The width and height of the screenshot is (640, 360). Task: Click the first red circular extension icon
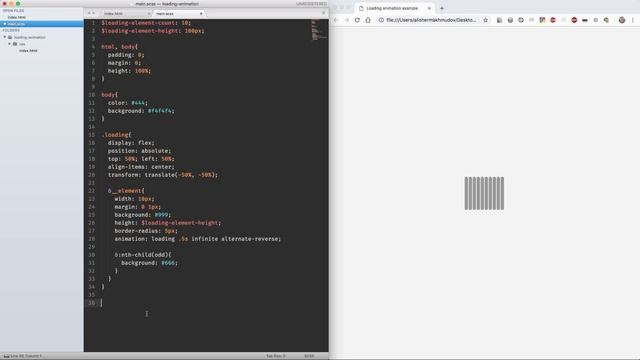(553, 20)
